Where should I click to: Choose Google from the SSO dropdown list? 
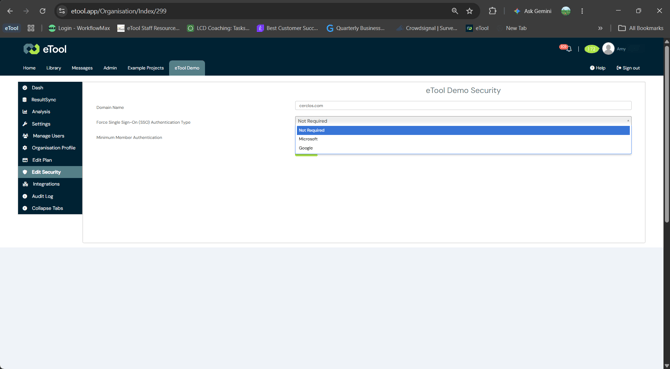(463, 148)
